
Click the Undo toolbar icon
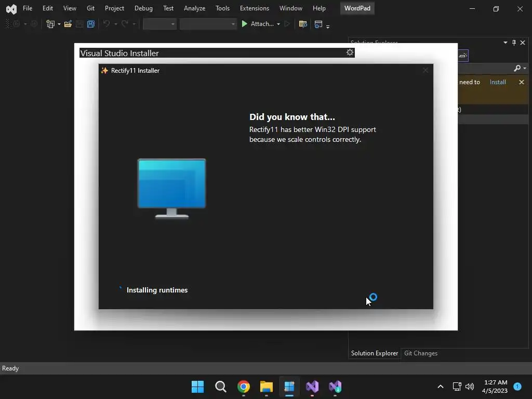pyautogui.click(x=107, y=24)
